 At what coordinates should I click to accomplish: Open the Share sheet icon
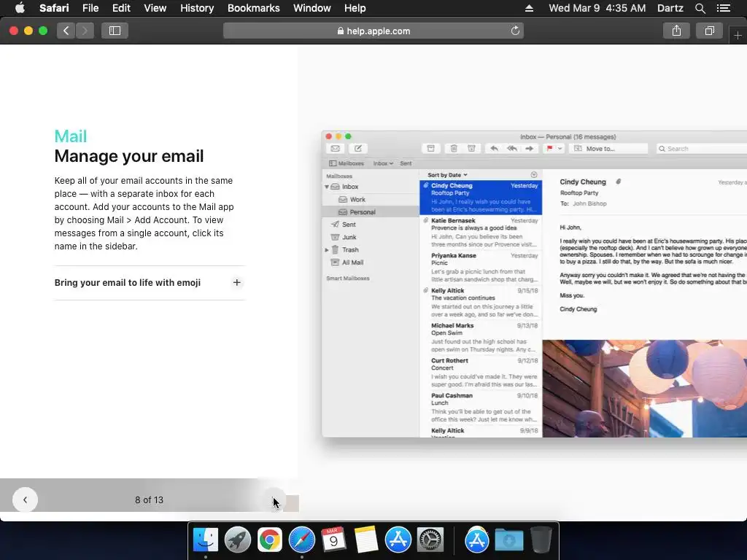(676, 31)
